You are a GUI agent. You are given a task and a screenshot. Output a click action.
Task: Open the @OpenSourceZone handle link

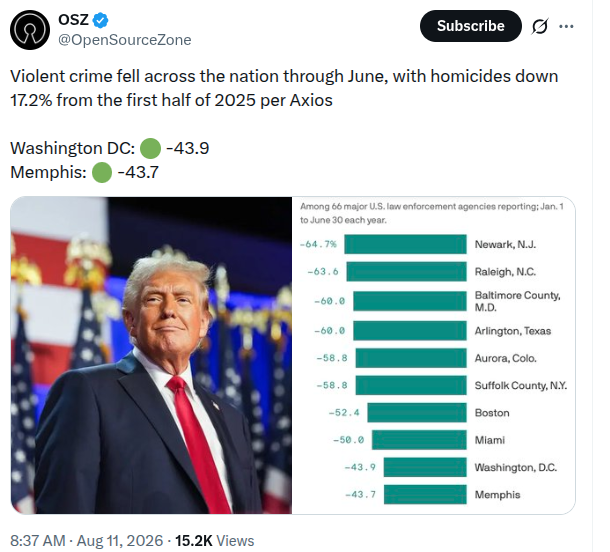[124, 40]
